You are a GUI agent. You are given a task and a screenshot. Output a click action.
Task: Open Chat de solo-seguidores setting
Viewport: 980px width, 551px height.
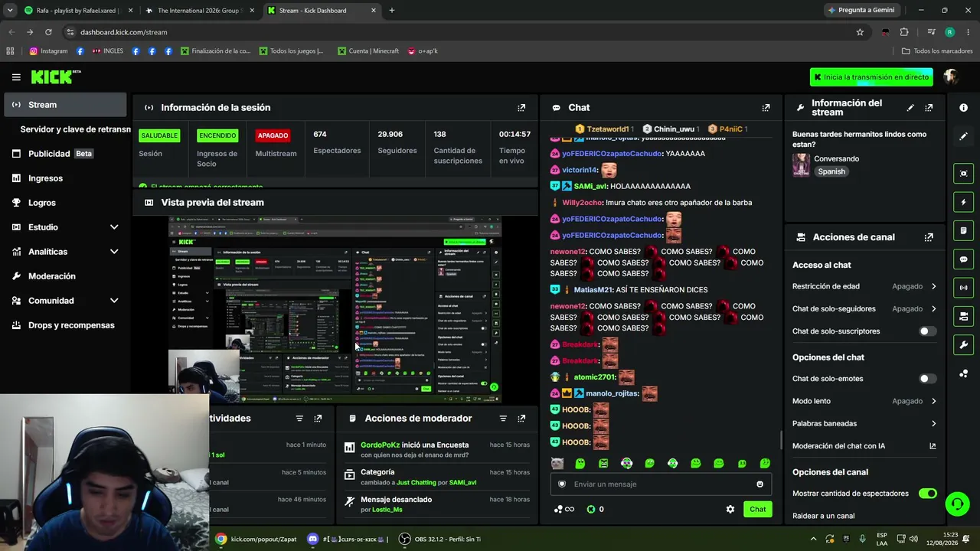coord(864,309)
